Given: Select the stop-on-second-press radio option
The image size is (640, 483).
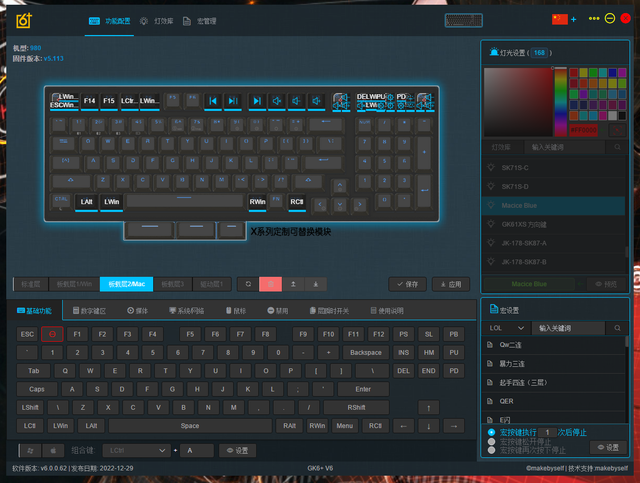Looking at the screenshot, I should point(491,450).
